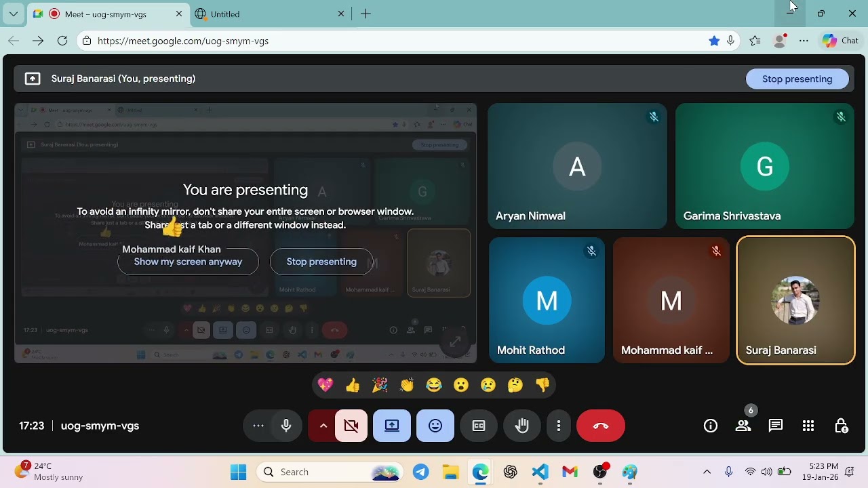868x488 pixels.
Task: Open audio settings dots beside microphone
Action: pos(258,426)
